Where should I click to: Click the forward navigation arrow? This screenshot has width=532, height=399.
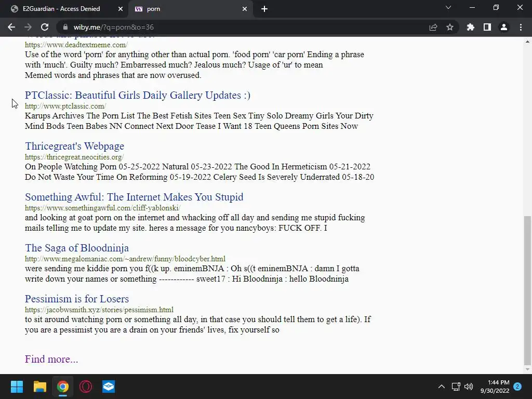click(28, 27)
